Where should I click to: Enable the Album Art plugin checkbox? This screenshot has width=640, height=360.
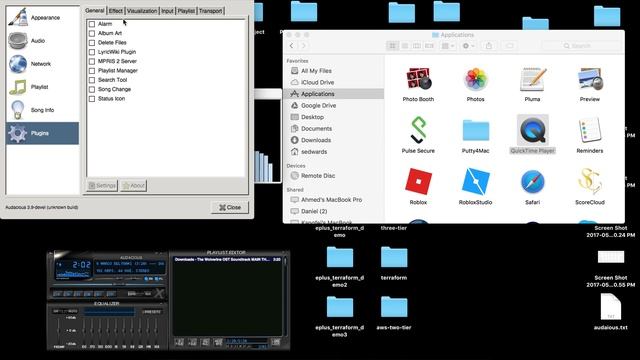pos(92,33)
